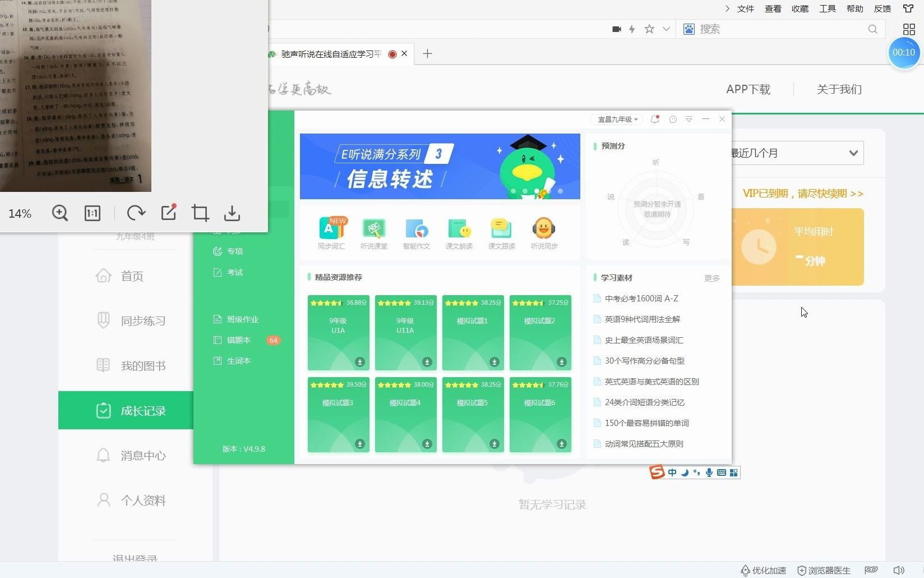Open 错题本 with 64 badge
Screen dimensions: 924x578
click(247, 340)
